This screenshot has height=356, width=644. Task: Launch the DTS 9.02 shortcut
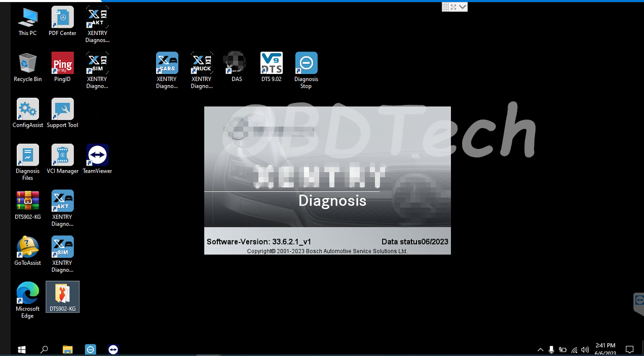tap(271, 67)
